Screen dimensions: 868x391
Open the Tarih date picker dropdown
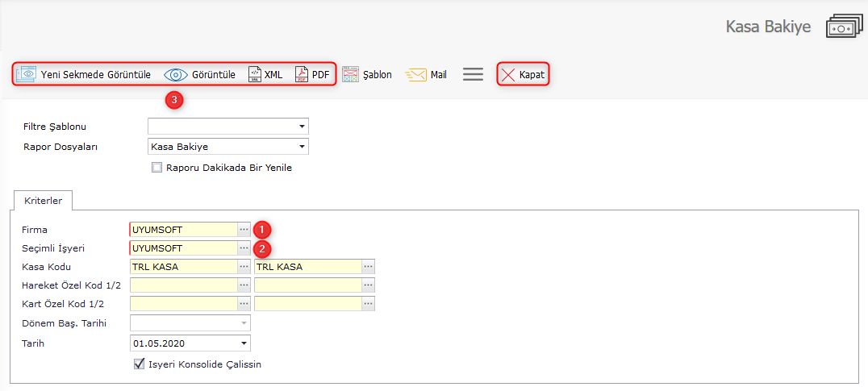coord(244,343)
